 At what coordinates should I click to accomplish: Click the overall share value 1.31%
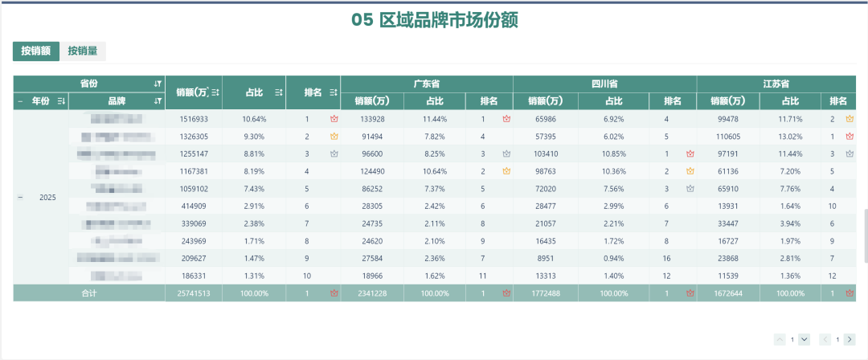click(x=254, y=276)
